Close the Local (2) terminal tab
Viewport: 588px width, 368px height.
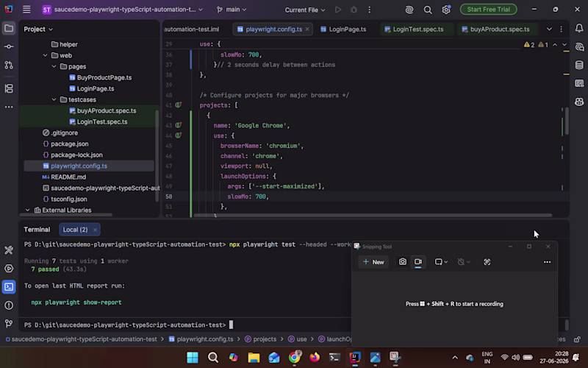click(95, 230)
